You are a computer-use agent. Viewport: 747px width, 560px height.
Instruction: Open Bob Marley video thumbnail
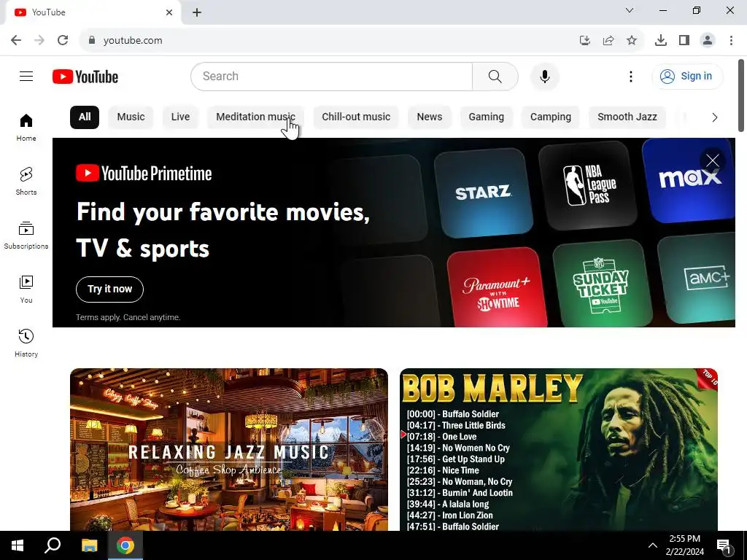(x=558, y=449)
